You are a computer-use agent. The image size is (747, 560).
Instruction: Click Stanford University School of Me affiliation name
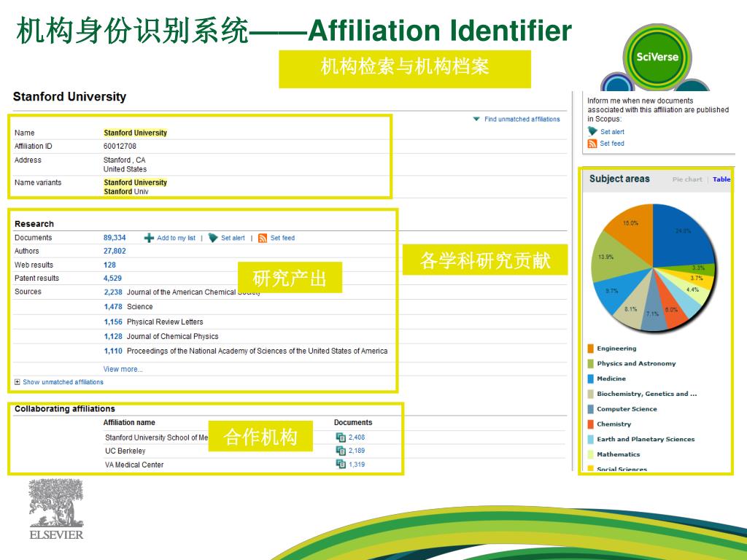coord(156,437)
